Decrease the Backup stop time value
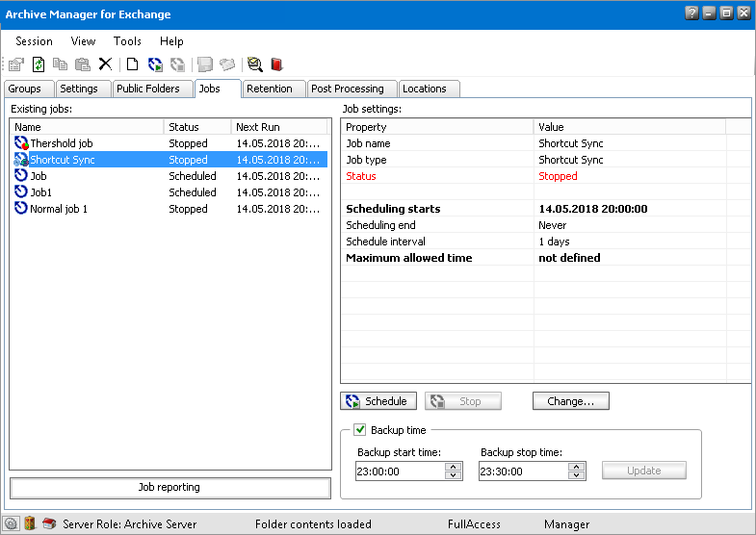 coord(576,475)
